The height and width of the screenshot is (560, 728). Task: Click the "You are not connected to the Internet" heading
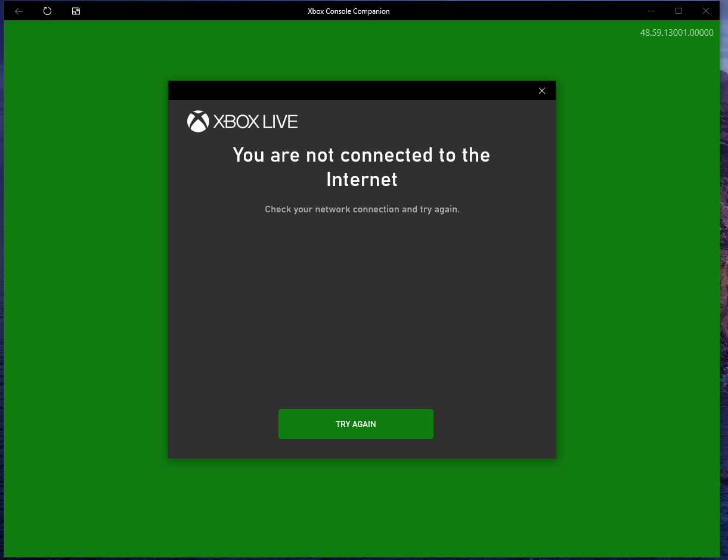(x=361, y=167)
